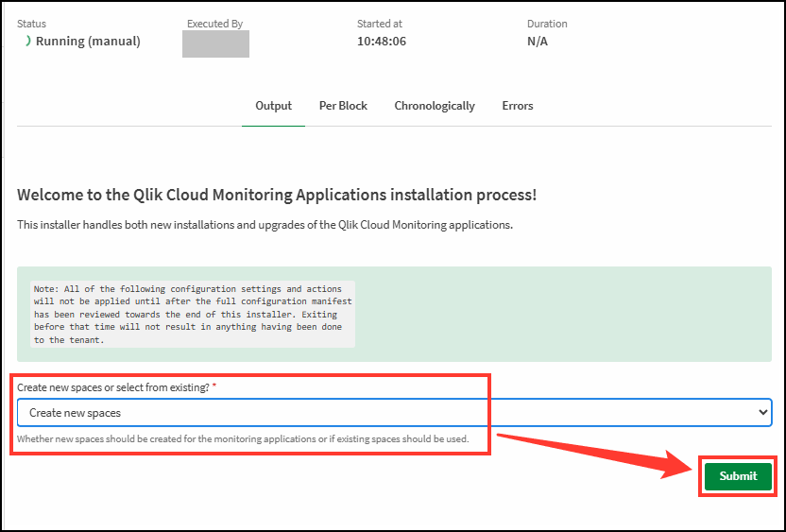Screen dimensions: 786x532
Task: Click the redacted Executed By gray box
Action: coord(215,44)
